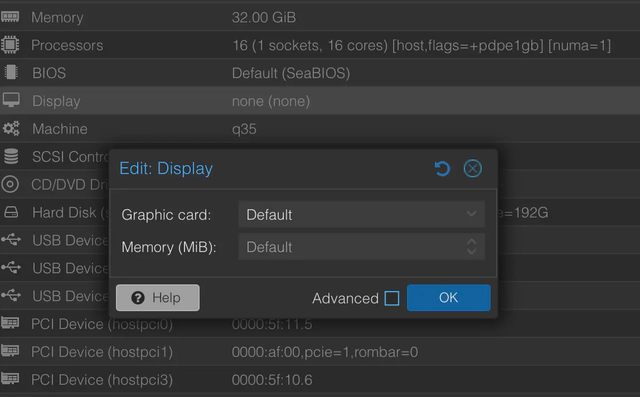Click the Advanced label text

(x=345, y=298)
